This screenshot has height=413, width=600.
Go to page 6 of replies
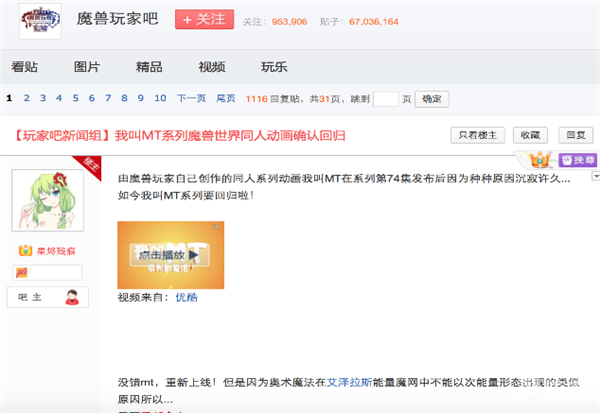click(92, 98)
